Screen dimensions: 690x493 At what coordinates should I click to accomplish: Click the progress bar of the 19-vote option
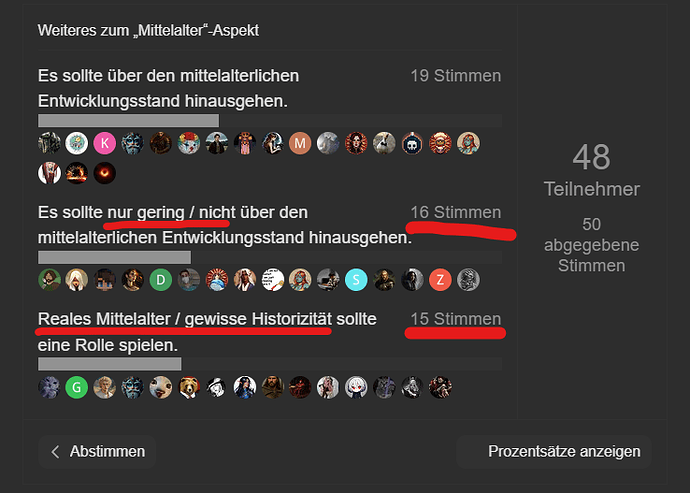[270, 120]
